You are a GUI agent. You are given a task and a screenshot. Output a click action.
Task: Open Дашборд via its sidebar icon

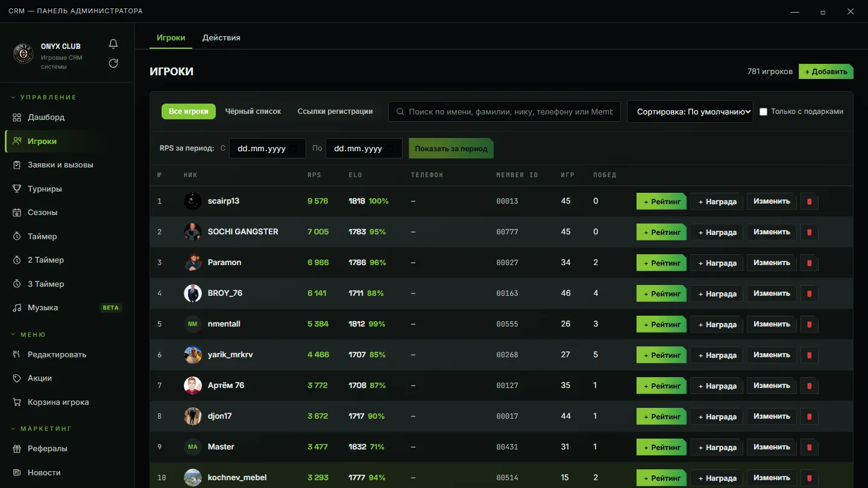(17, 117)
